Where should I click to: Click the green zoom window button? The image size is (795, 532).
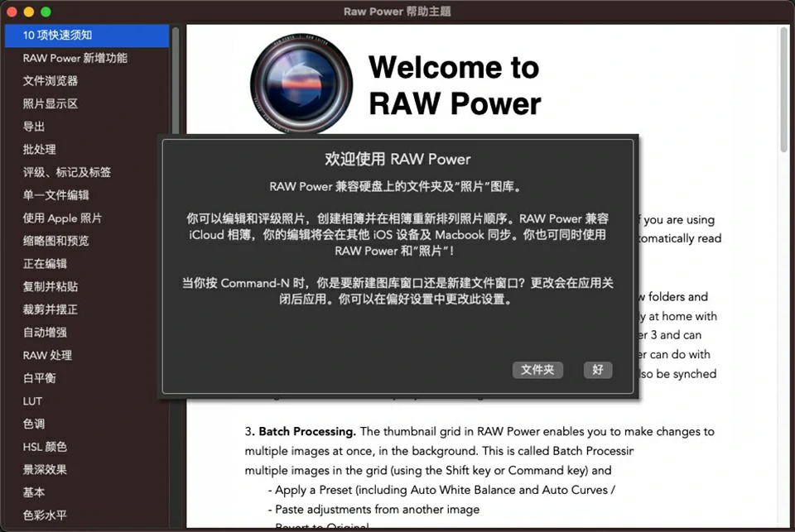click(x=46, y=12)
